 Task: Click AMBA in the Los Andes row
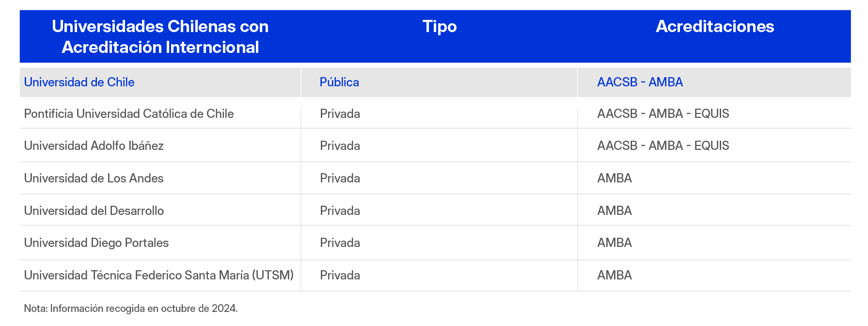click(615, 179)
